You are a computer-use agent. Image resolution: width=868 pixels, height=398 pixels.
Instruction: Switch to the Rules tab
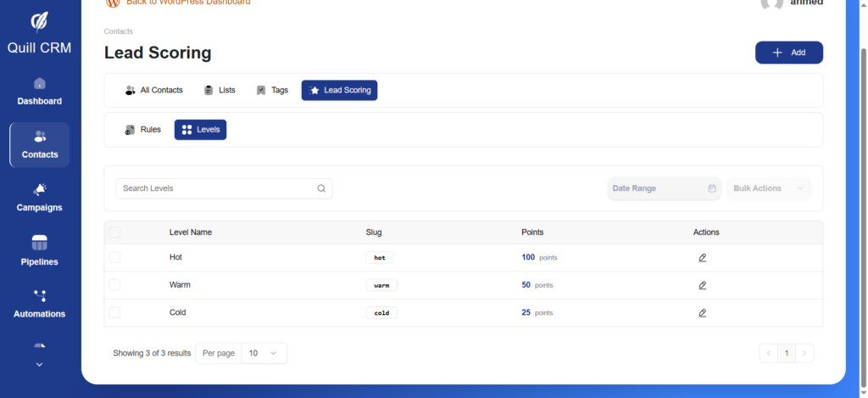click(x=142, y=130)
